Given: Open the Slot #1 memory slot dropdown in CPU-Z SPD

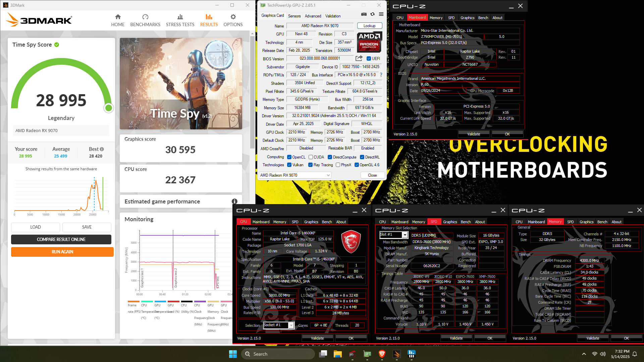Looking at the screenshot, I should (393, 235).
